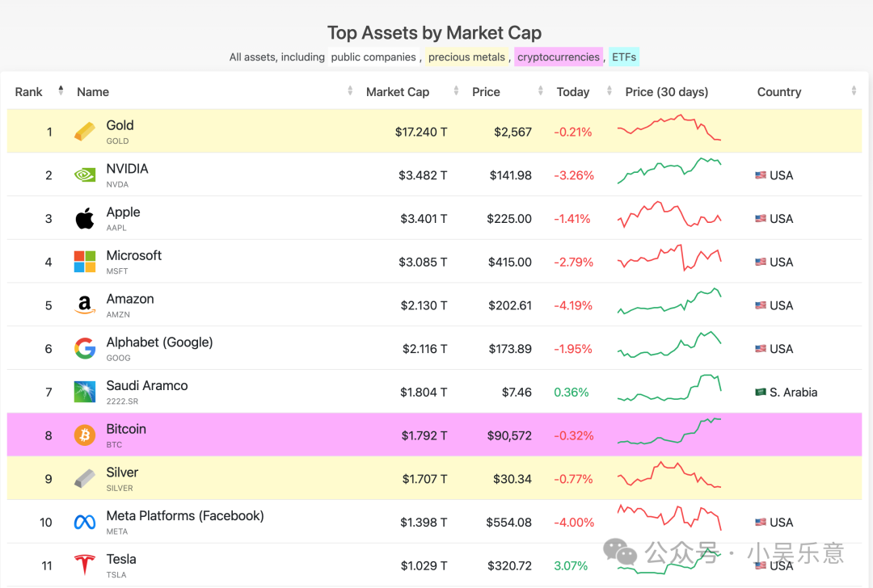873x588 pixels.
Task: Sort by Market Cap column arrows
Action: point(456,90)
